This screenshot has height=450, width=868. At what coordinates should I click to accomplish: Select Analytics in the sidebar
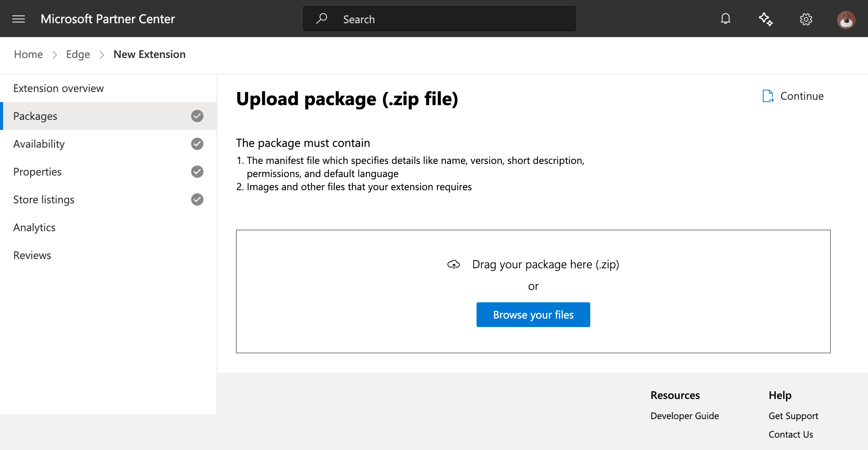[x=34, y=227]
